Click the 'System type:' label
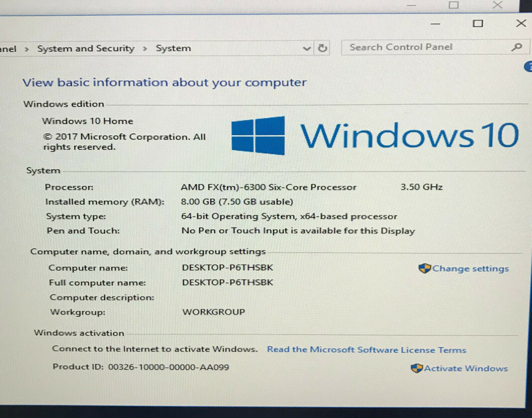532x418 pixels. (76, 216)
